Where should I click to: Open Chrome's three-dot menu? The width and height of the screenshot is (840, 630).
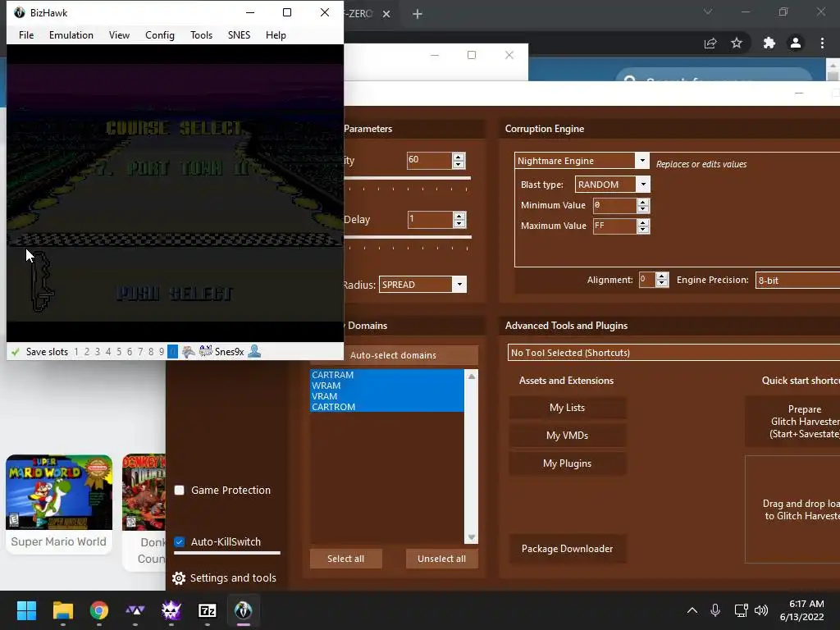point(822,43)
